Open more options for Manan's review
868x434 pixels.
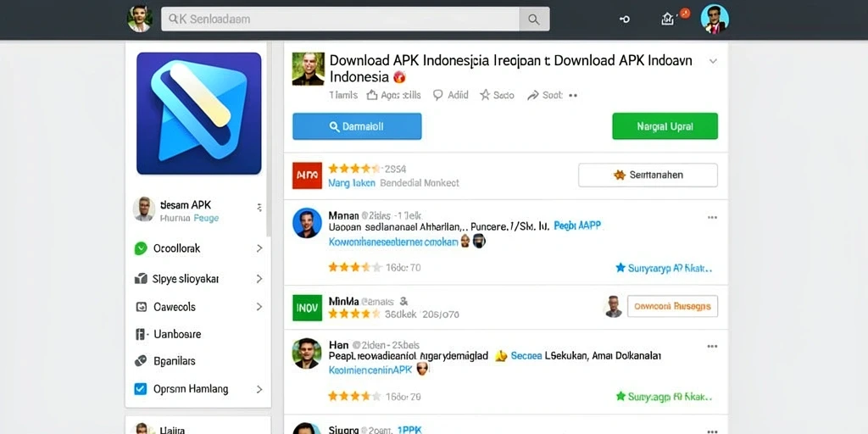[712, 218]
